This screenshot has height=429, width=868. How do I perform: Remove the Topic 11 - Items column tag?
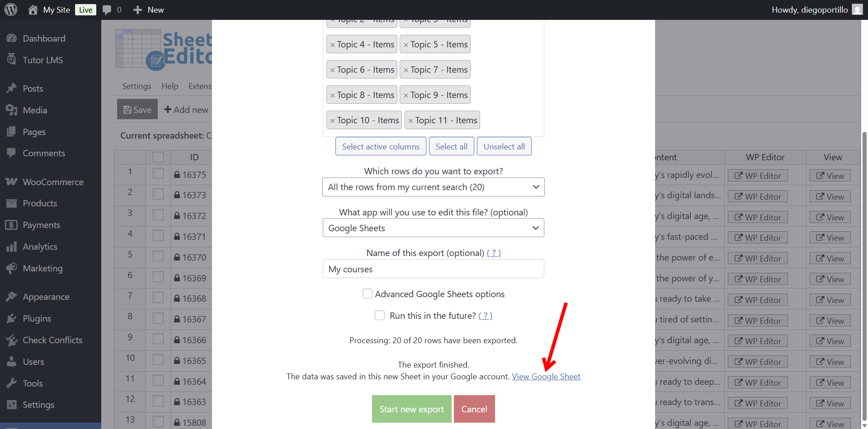click(410, 121)
